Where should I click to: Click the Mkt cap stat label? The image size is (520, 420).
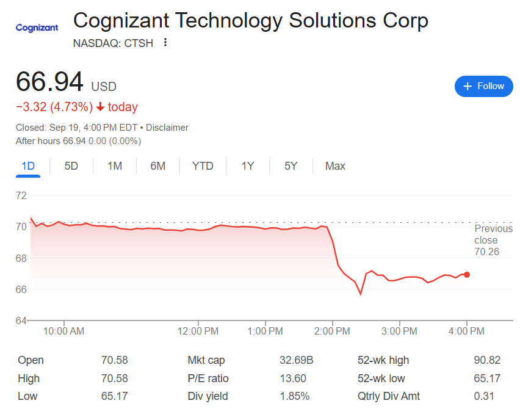pos(207,360)
